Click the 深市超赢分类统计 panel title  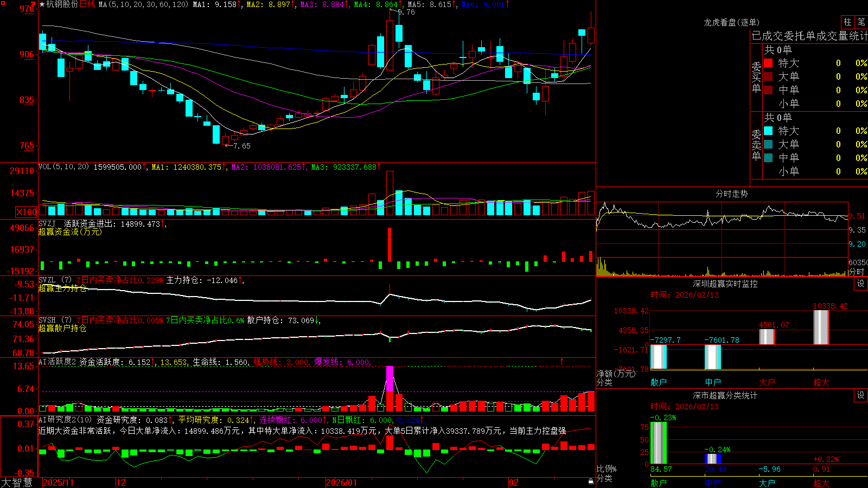pyautogui.click(x=725, y=395)
